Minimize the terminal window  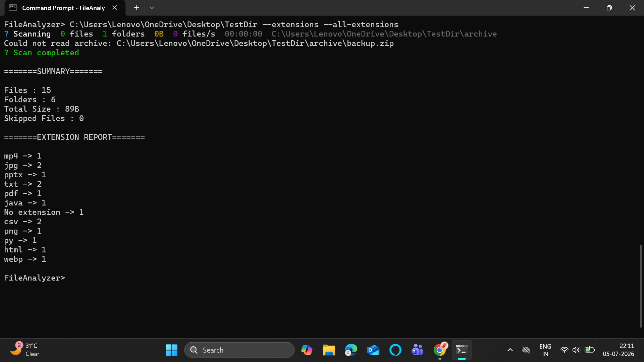point(586,8)
